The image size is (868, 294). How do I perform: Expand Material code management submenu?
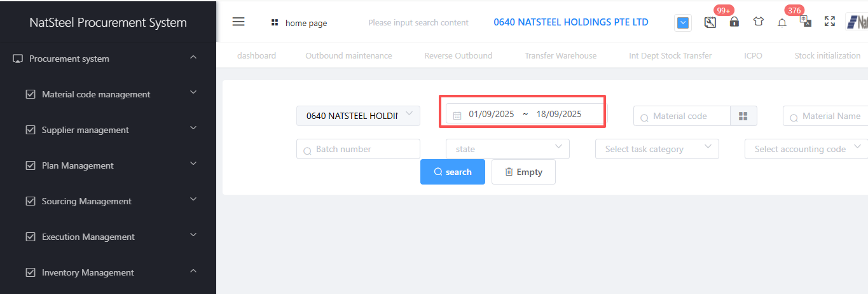pos(193,92)
